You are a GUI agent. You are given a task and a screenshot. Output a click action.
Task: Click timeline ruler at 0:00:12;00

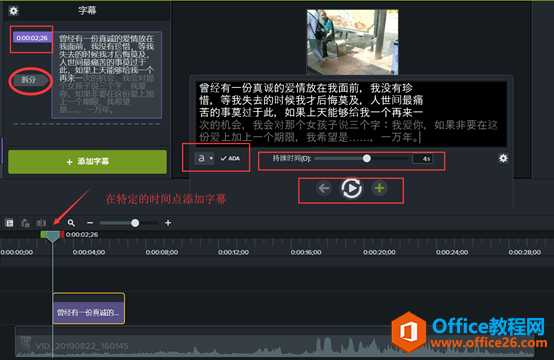tap(233, 252)
